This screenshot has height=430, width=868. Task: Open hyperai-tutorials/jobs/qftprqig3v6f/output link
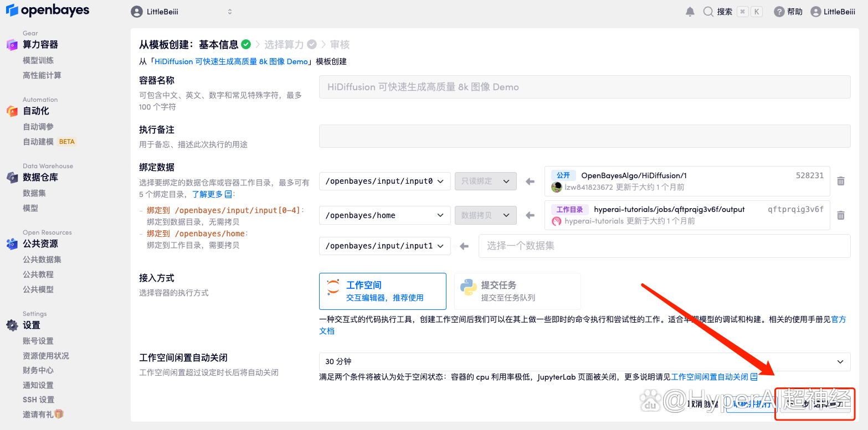tap(669, 209)
